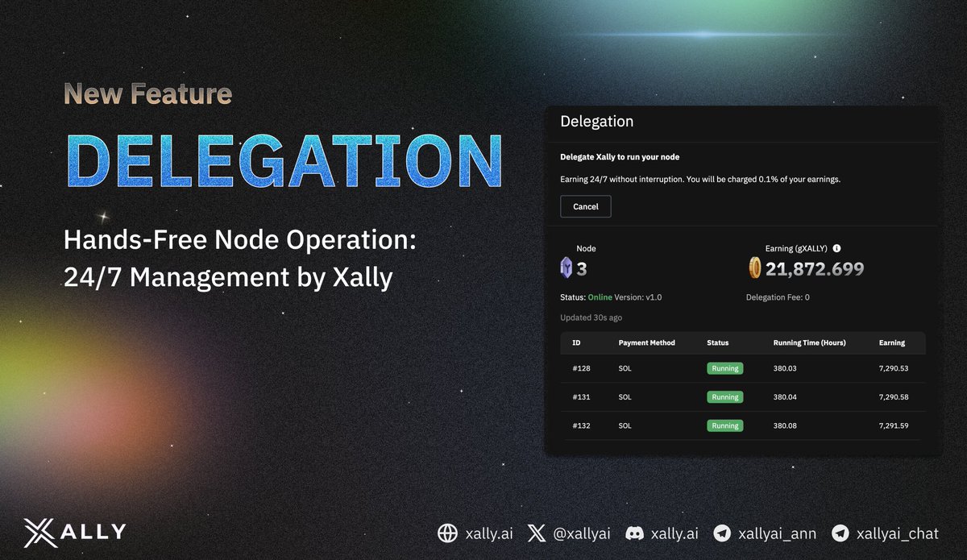The height and width of the screenshot is (560, 967).
Task: Click the gold coin icon next to 21,872.699
Action: 756,267
